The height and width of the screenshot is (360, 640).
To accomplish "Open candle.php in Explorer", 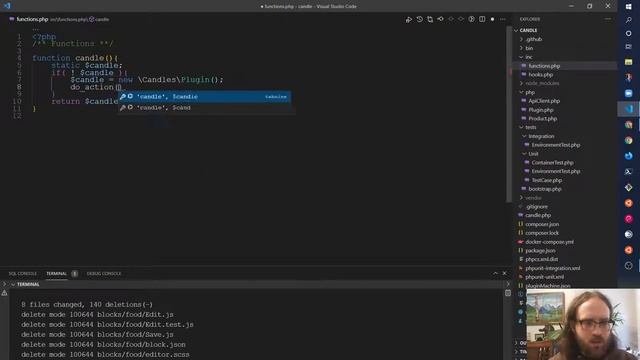I will 538,215.
